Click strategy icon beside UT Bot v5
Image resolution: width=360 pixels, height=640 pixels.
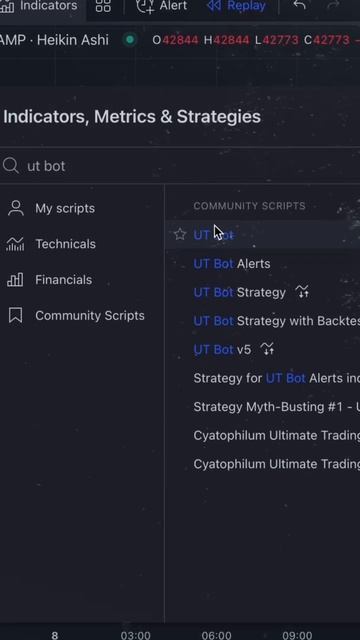coord(267,349)
